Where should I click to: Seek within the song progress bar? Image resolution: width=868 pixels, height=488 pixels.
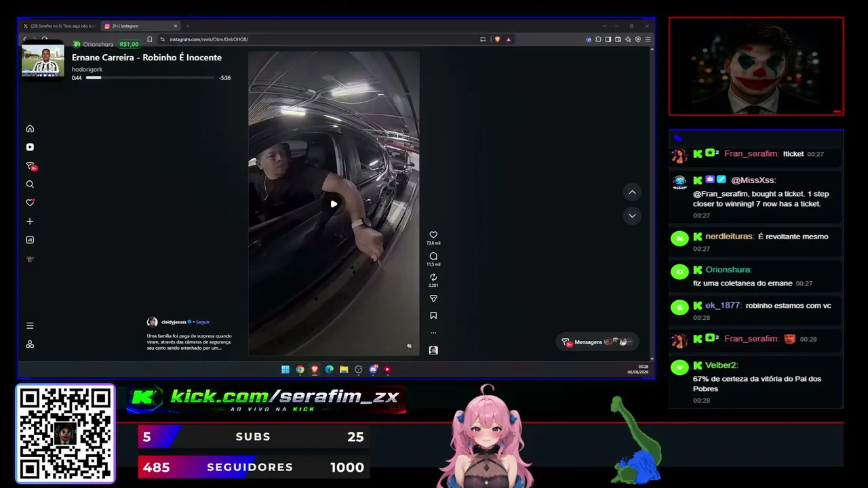(150, 78)
